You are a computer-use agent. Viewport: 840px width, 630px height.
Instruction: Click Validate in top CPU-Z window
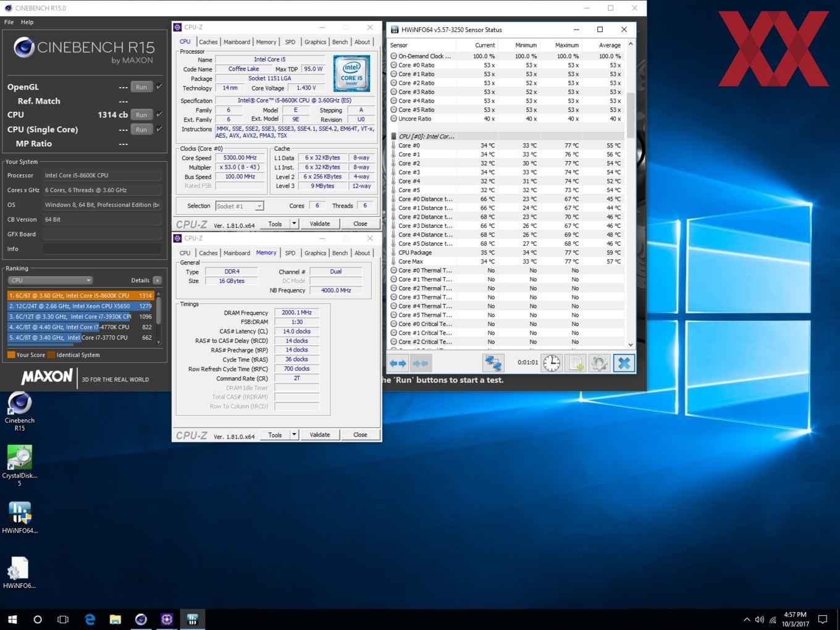tap(319, 224)
